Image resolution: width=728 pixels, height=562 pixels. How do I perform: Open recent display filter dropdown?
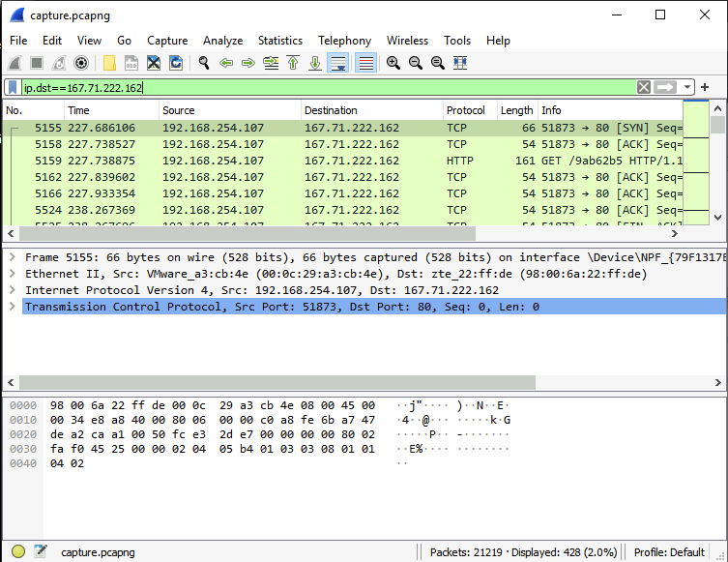click(686, 87)
